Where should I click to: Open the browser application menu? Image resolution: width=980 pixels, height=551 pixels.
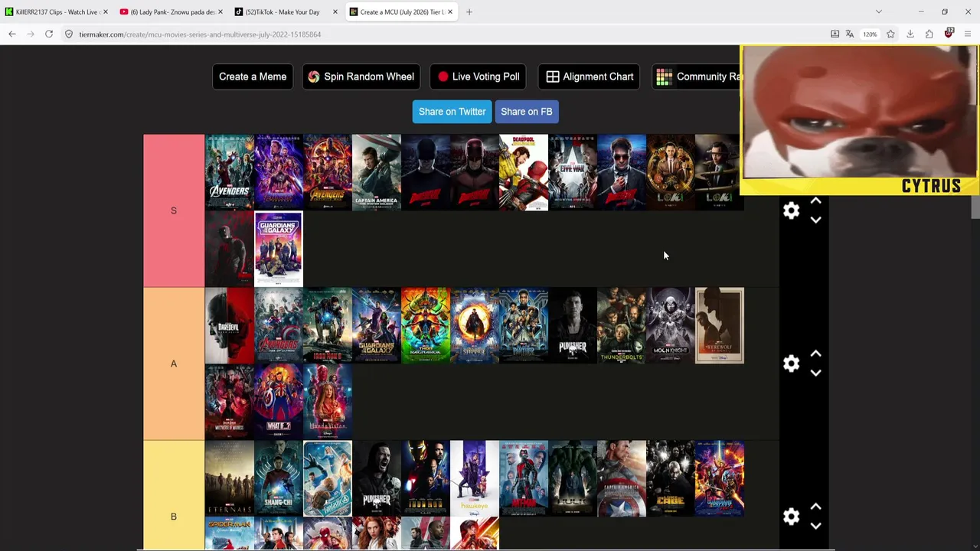[968, 34]
